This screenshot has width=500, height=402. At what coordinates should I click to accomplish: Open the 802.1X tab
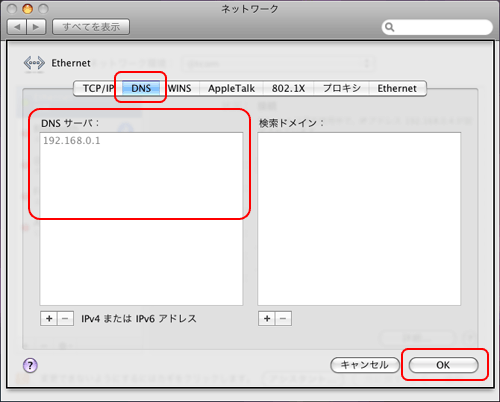click(288, 88)
